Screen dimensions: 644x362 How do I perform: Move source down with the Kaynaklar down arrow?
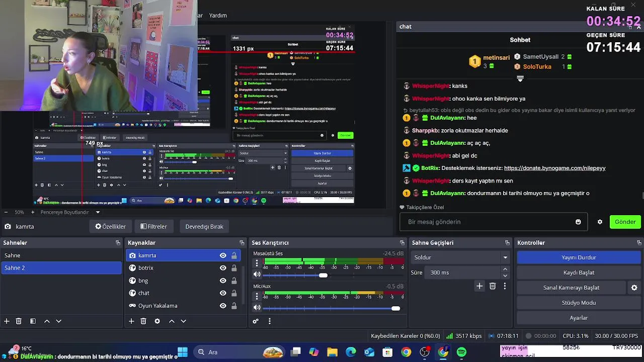pyautogui.click(x=183, y=321)
